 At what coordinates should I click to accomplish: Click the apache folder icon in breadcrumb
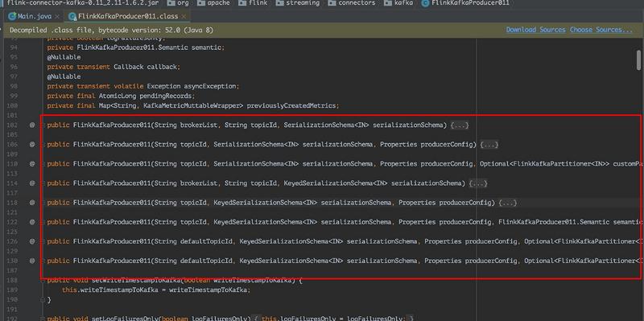click(200, 3)
